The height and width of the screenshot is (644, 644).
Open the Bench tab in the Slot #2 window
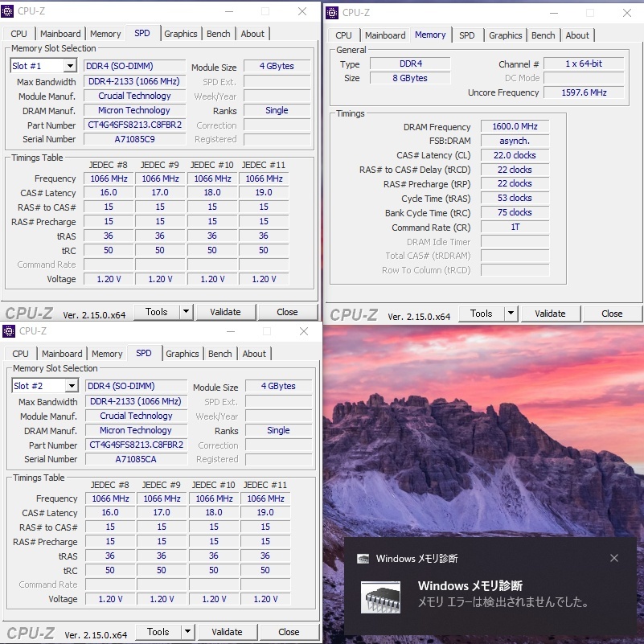click(x=219, y=354)
